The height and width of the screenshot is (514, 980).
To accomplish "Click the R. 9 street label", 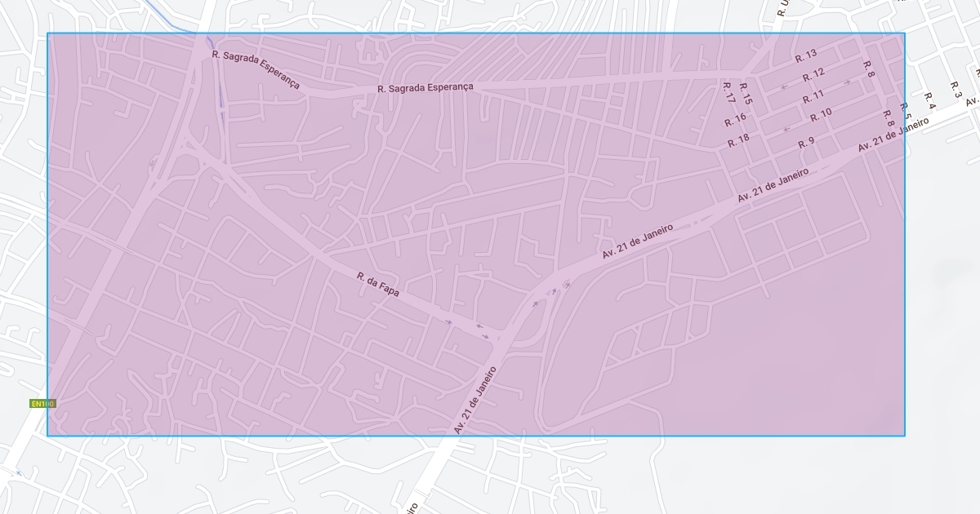I will pos(806,143).
